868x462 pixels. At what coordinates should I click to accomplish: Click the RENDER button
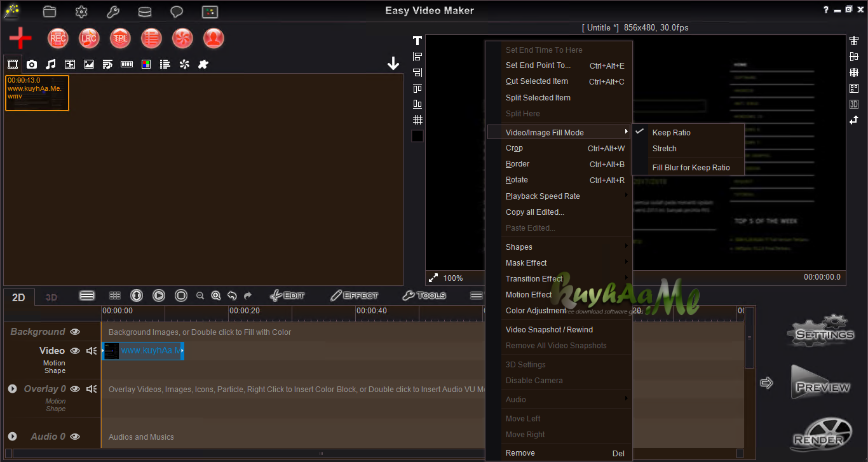tap(822, 434)
